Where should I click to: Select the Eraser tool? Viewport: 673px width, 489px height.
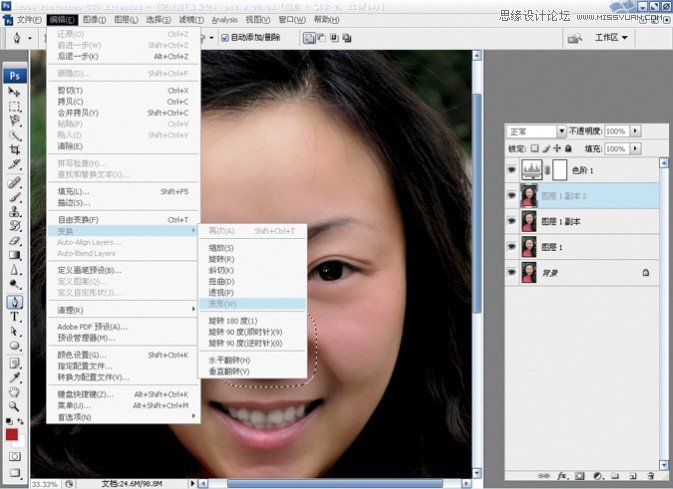tap(14, 241)
